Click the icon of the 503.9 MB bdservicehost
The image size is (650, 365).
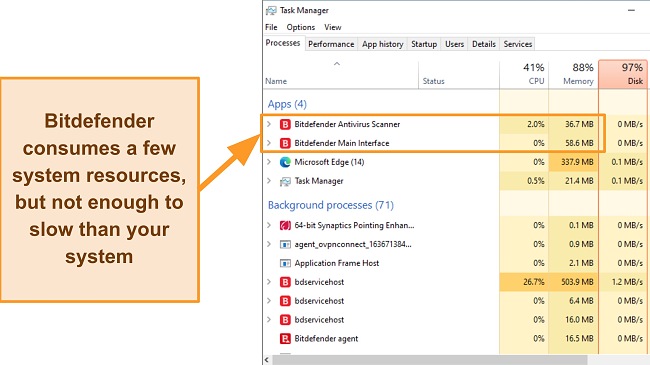tap(285, 282)
